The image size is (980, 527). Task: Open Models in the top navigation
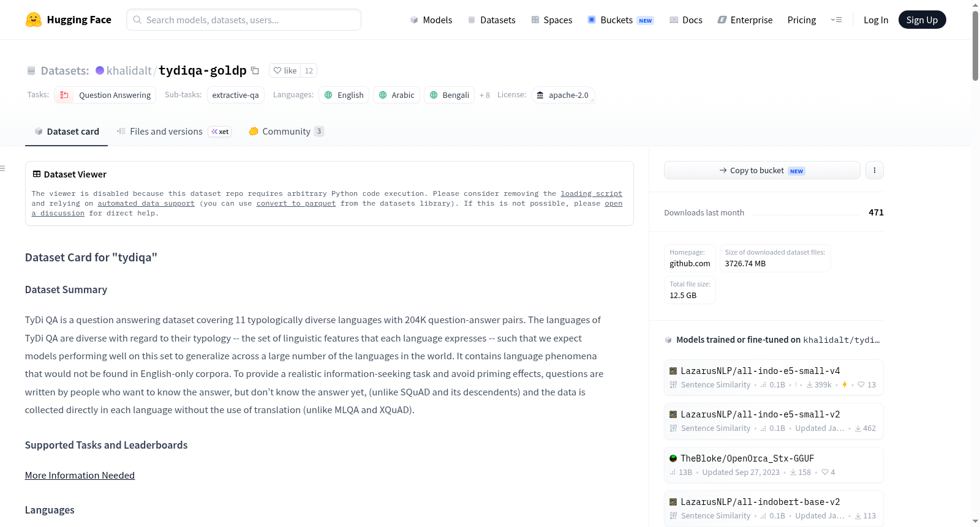click(x=431, y=20)
